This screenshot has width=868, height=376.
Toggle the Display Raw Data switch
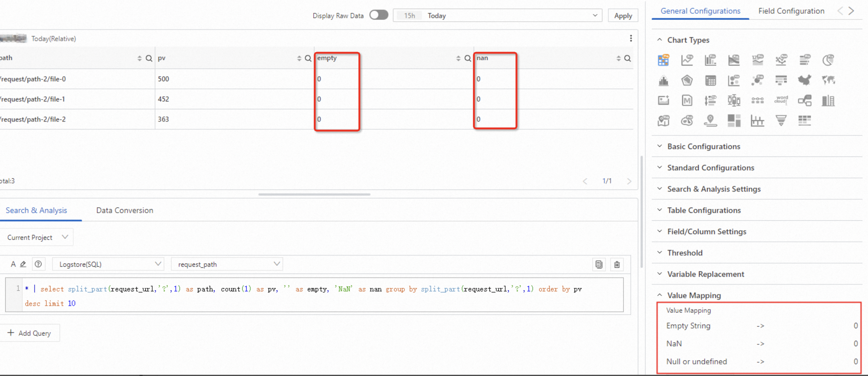(378, 15)
